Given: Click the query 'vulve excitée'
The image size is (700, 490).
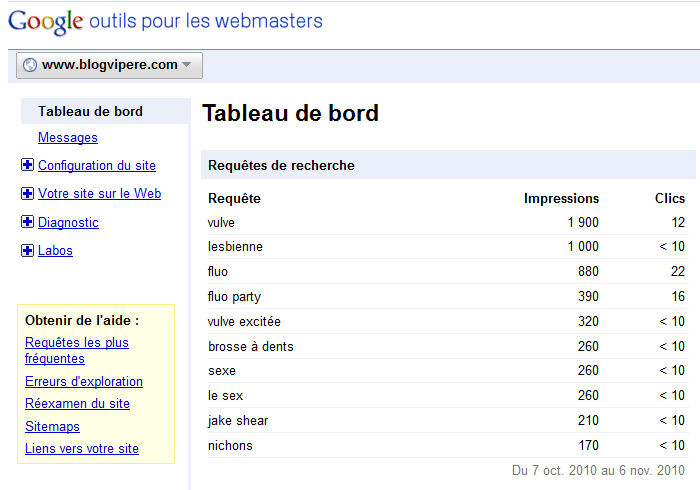Looking at the screenshot, I should [x=244, y=321].
